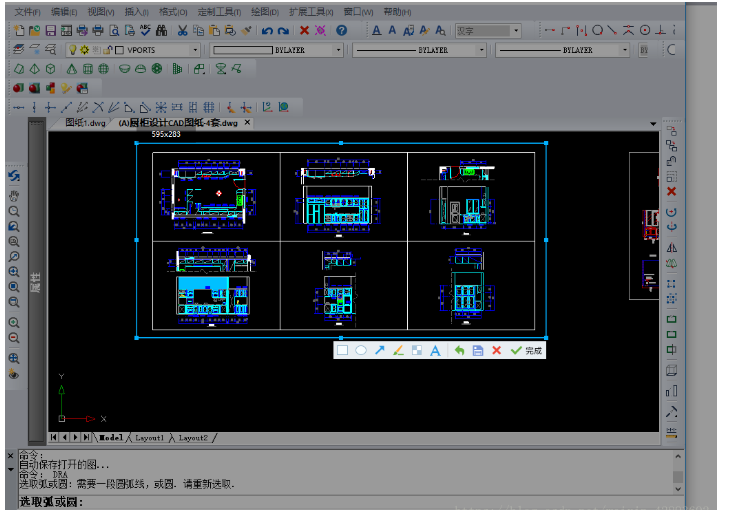
Task: Select the ellipse annotation tool
Action: [x=361, y=351]
